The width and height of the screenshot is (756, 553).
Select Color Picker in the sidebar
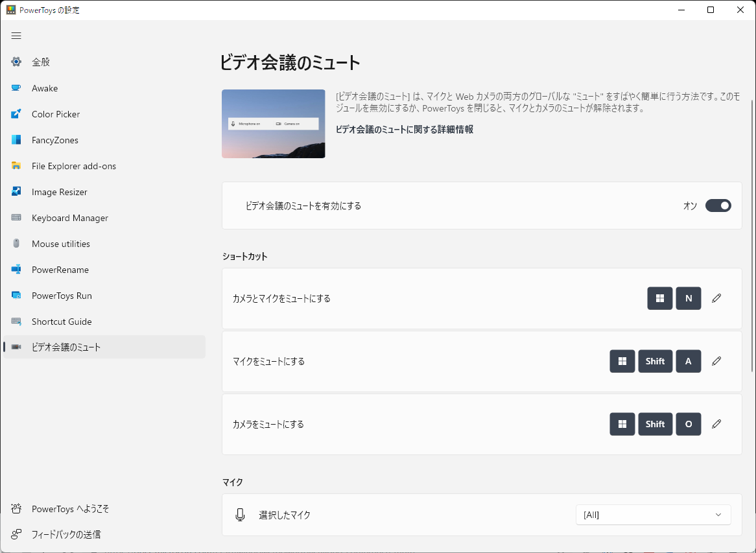tap(104, 114)
